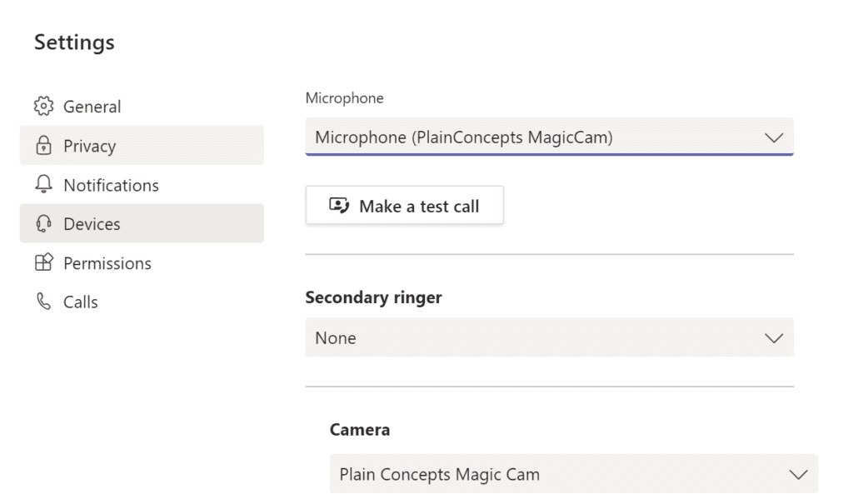Click the Make a test call button
This screenshot has height=504, width=853.
tap(404, 205)
